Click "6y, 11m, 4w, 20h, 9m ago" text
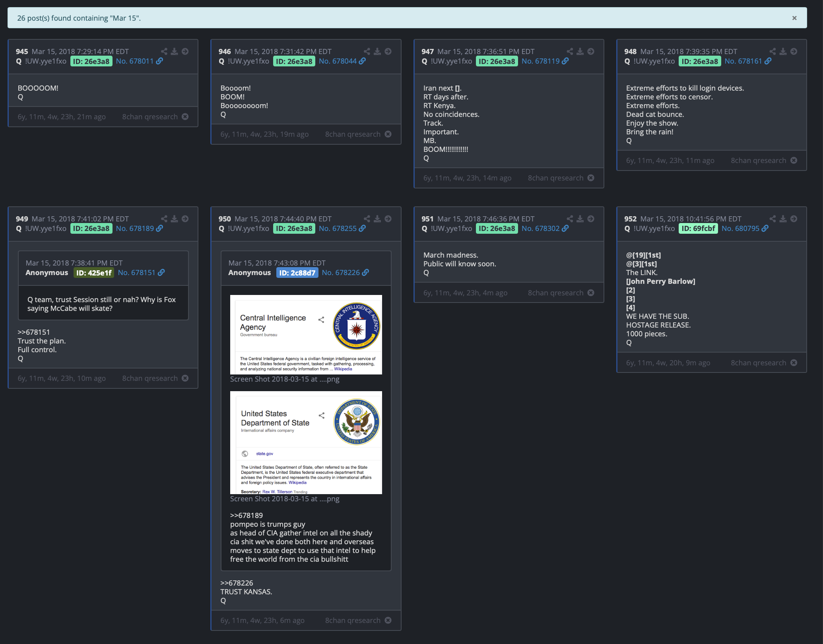The image size is (823, 644). (x=668, y=363)
